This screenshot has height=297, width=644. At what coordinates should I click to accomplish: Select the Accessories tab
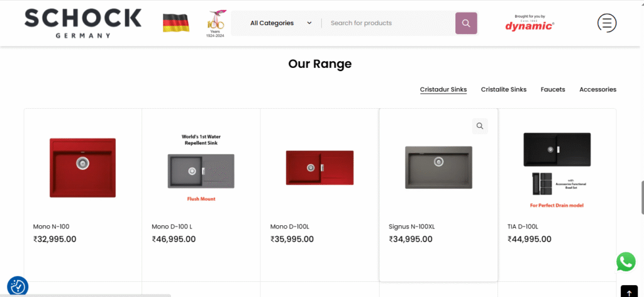point(597,89)
